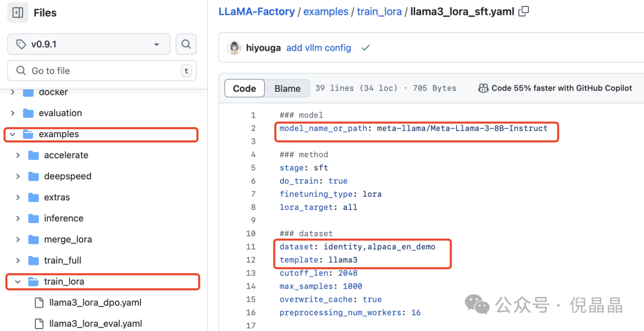This screenshot has width=644, height=331.
Task: Switch to the Blame view tab
Action: 287,88
